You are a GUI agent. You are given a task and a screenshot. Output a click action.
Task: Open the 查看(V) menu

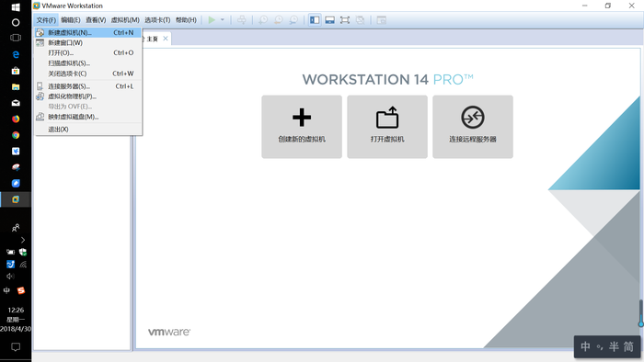click(x=96, y=19)
